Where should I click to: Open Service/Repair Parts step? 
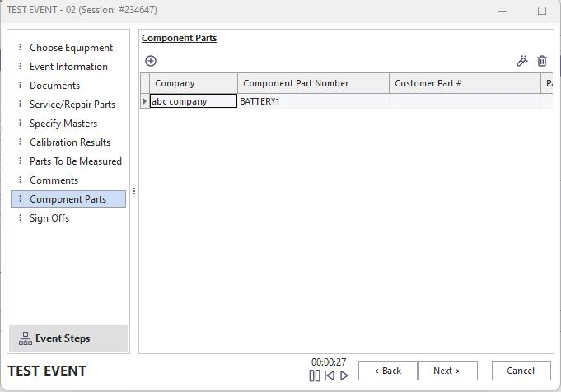coord(72,105)
